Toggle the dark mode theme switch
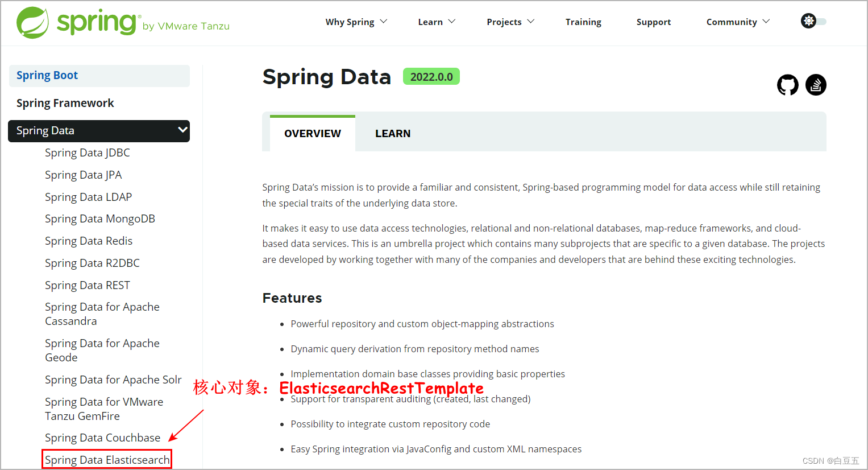 pos(813,21)
